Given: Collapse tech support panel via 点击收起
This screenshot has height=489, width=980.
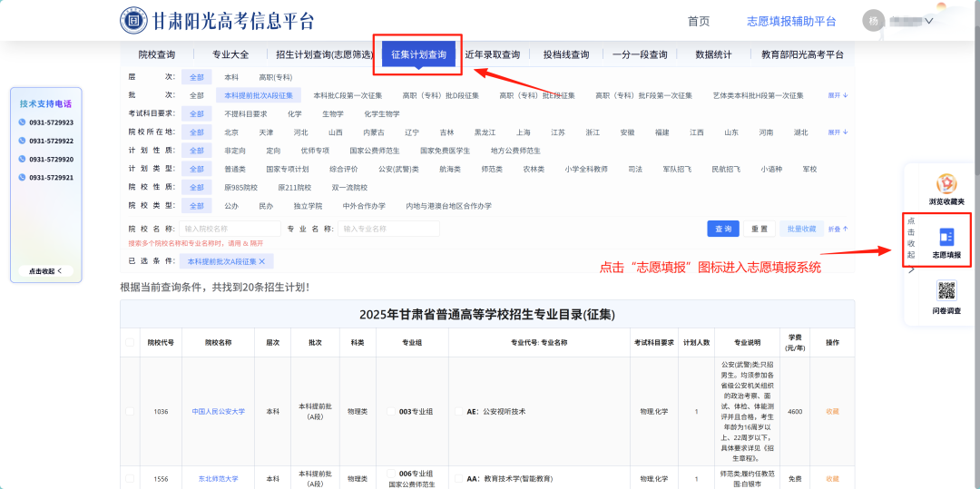Looking at the screenshot, I should [x=45, y=271].
